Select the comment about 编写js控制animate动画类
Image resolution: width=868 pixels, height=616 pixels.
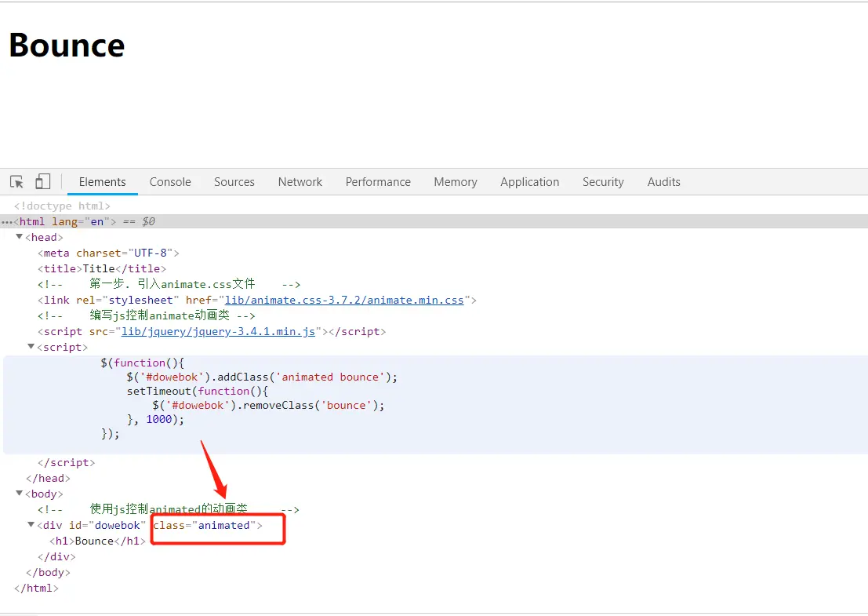(146, 315)
